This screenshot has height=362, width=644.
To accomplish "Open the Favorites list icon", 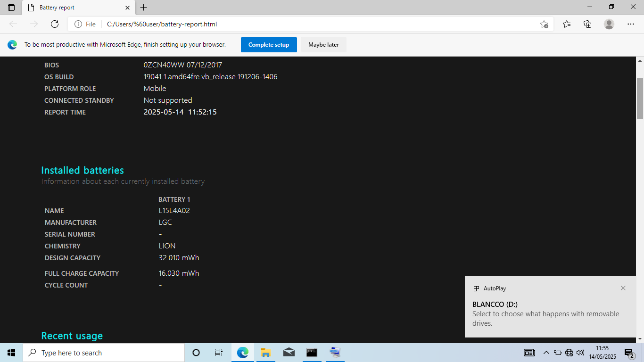I will click(567, 24).
